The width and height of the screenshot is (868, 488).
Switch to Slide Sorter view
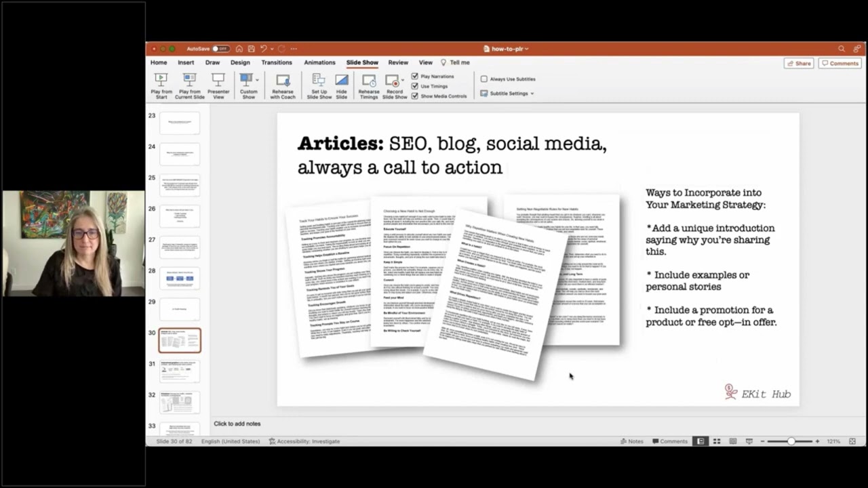[717, 441]
